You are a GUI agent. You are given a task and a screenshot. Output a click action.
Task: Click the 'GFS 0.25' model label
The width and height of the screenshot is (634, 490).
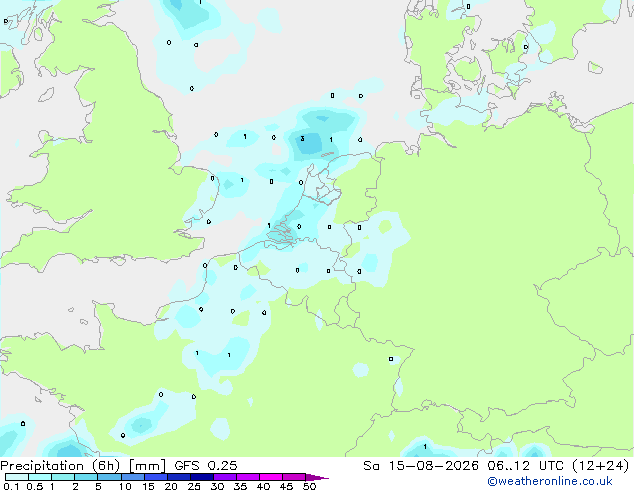tap(206, 466)
